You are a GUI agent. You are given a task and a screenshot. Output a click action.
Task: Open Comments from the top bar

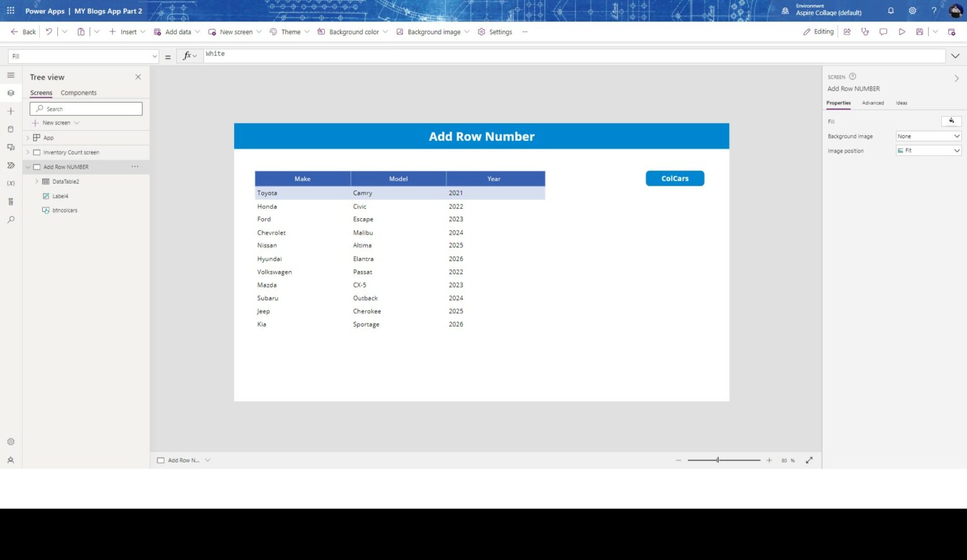(883, 31)
